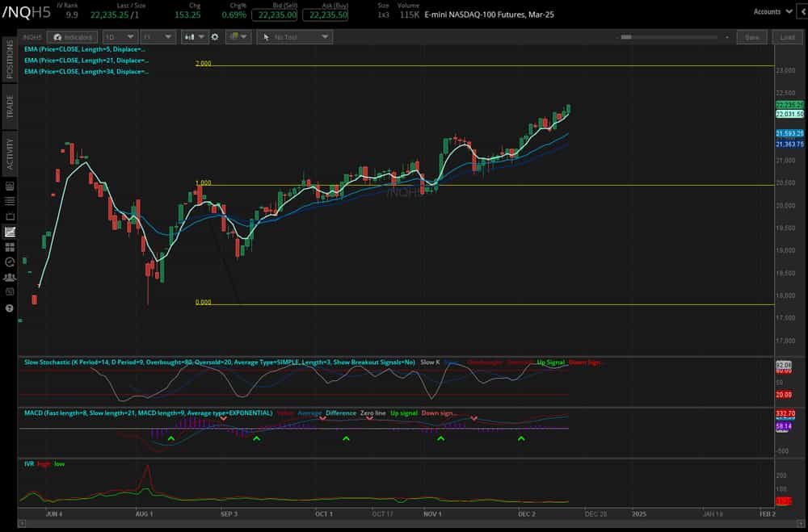Open the grid widget icon in sidebar
This screenshot has height=532, width=808.
tap(9, 246)
